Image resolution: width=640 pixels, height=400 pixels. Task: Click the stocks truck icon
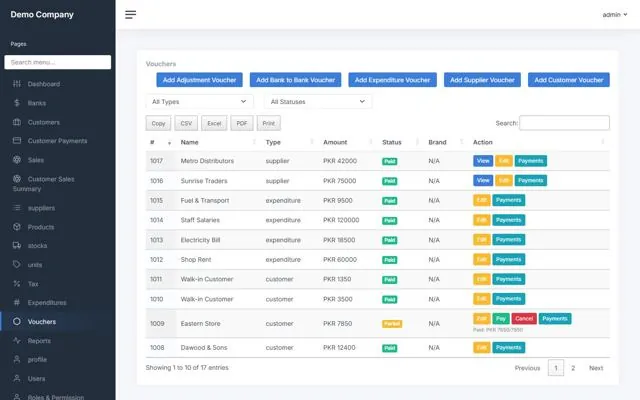click(x=17, y=245)
